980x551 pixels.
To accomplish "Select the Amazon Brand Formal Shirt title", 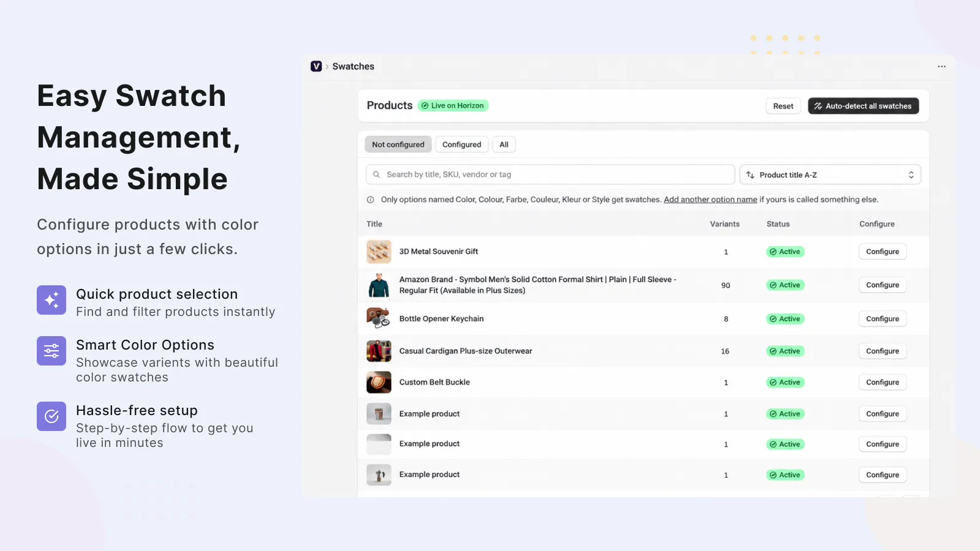I will pyautogui.click(x=538, y=285).
